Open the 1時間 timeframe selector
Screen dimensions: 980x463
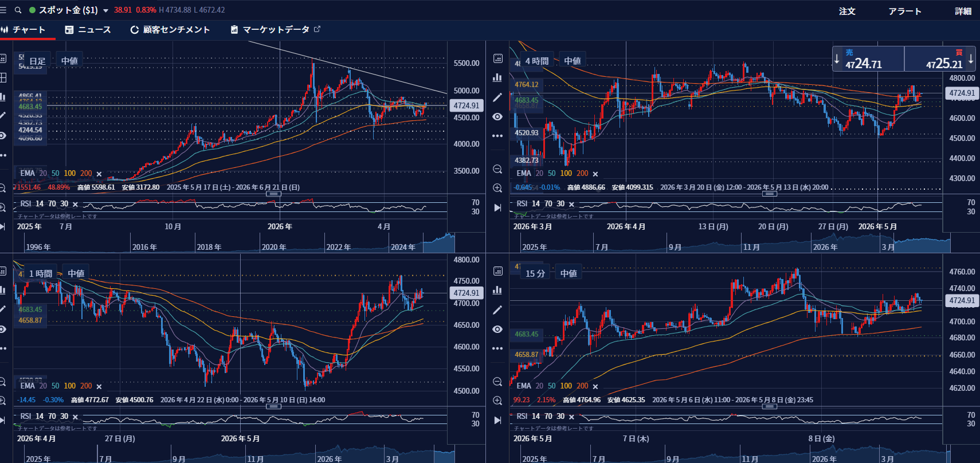(41, 273)
